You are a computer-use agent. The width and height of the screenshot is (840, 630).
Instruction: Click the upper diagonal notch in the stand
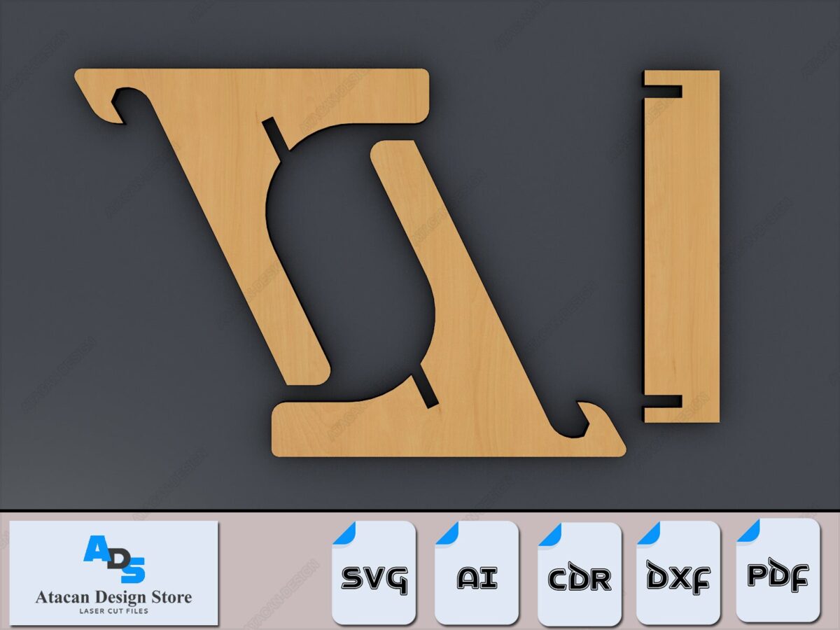point(276,134)
